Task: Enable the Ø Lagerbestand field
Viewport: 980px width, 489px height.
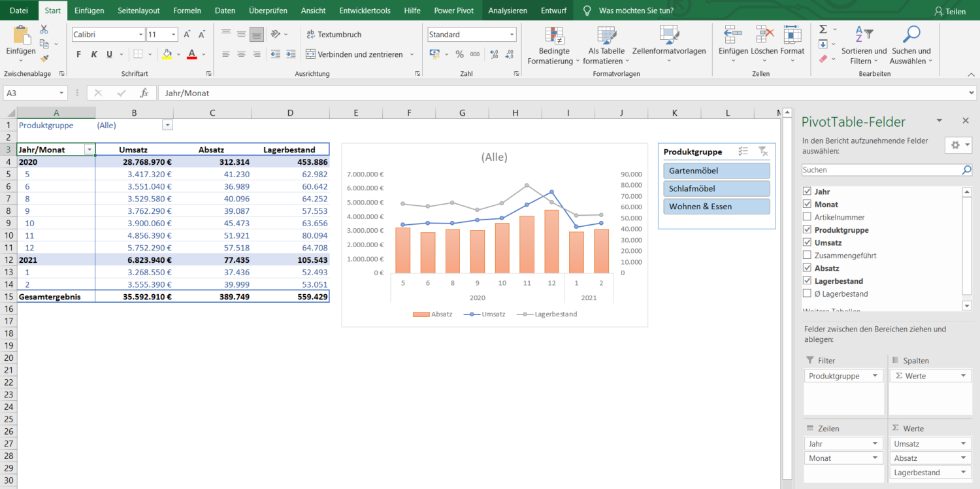Action: coord(808,293)
